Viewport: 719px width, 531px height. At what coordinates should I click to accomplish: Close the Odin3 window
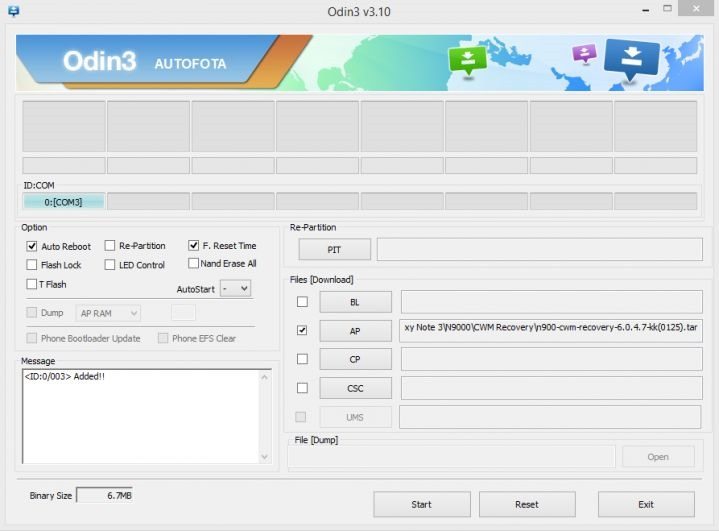(x=696, y=8)
